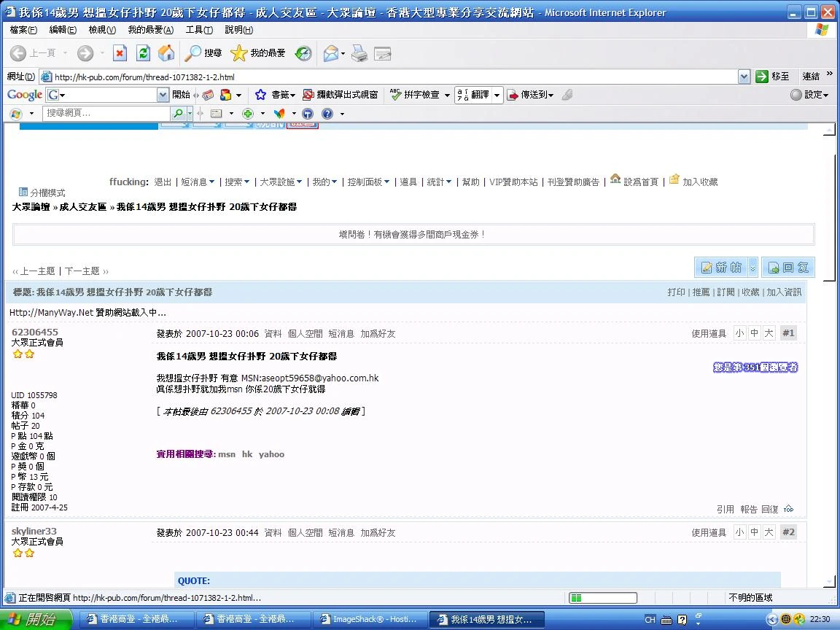840x630 pixels.
Task: Click blue question mark help icon
Action: [x=327, y=114]
